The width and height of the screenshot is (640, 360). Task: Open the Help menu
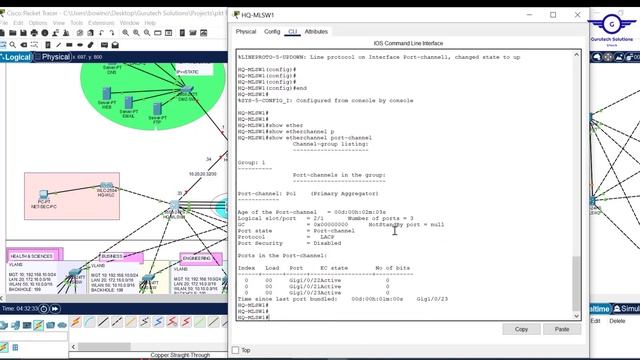150,23
